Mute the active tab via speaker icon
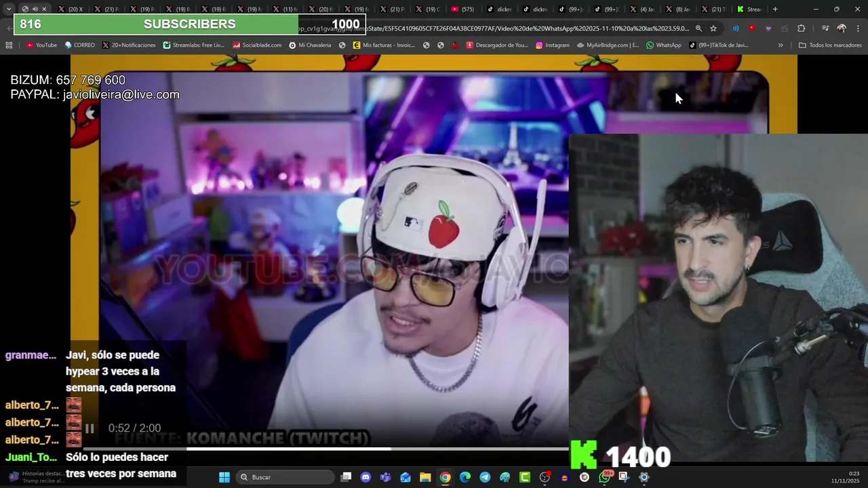 coord(35,9)
